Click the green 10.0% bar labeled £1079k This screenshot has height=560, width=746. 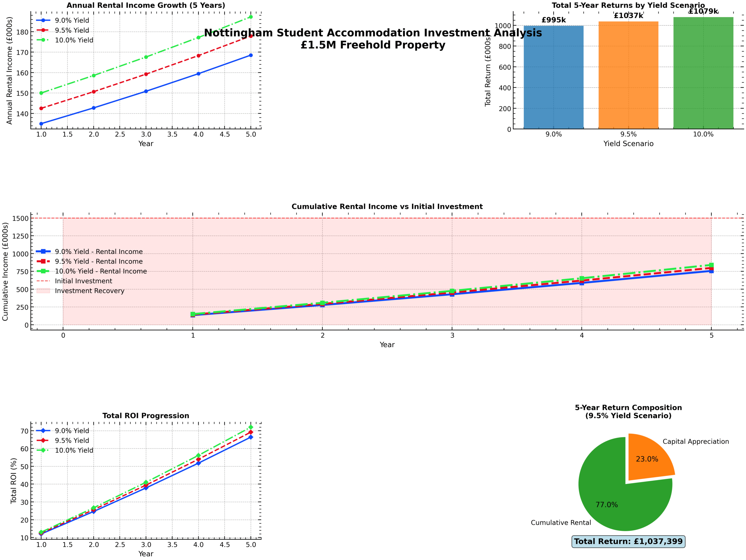click(x=703, y=73)
